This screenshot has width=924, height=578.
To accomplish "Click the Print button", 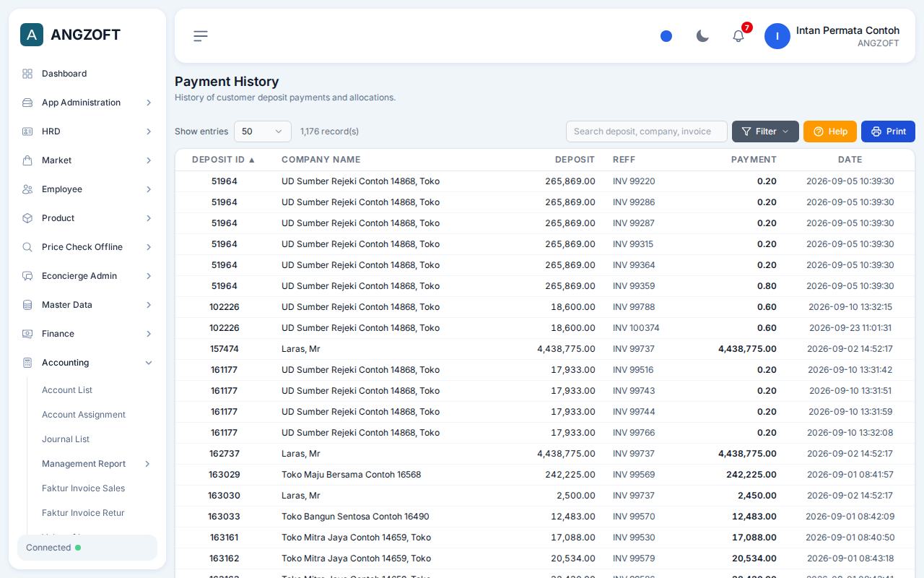I will pos(888,131).
